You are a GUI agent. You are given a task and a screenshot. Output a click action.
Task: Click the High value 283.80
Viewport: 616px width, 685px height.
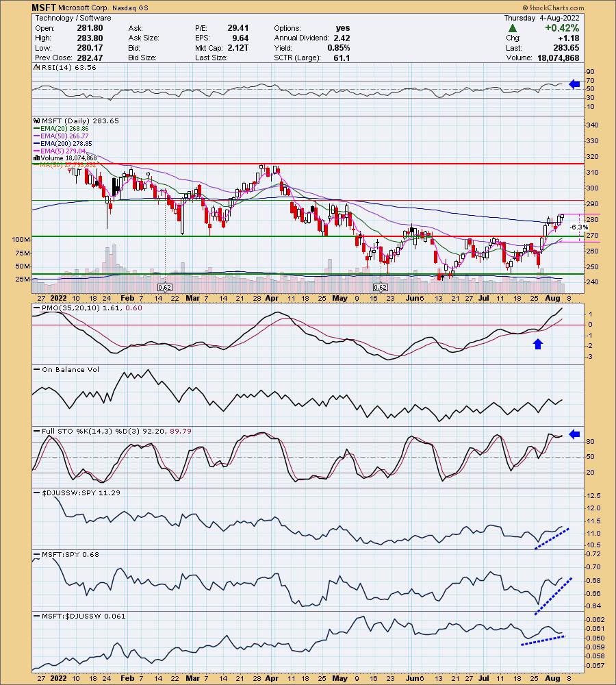90,38
